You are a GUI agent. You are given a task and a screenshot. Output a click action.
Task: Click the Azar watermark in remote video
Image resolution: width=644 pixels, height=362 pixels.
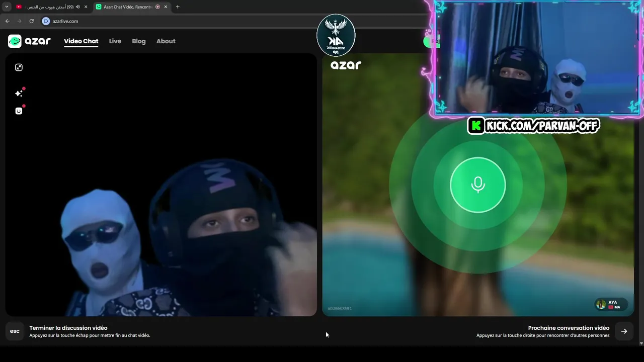point(346,65)
